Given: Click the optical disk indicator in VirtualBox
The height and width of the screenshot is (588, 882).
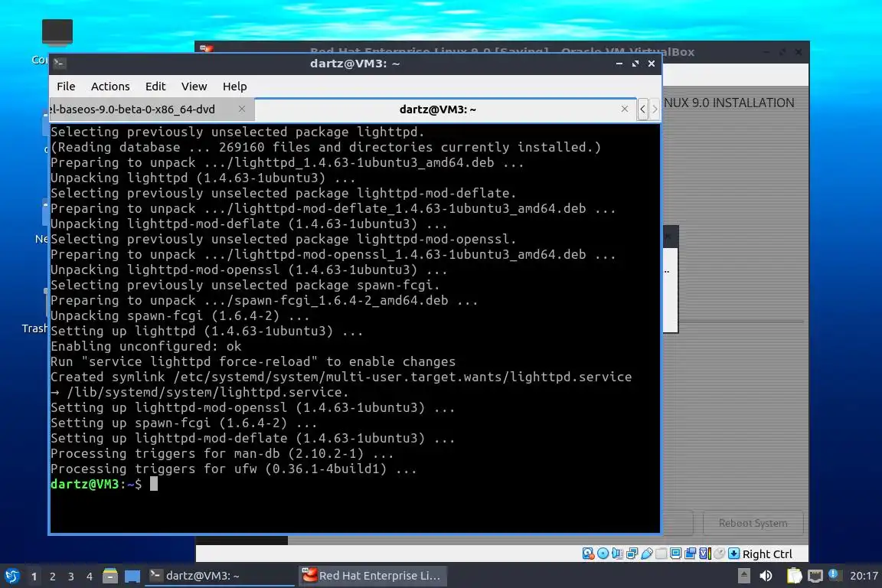Looking at the screenshot, I should click(603, 554).
